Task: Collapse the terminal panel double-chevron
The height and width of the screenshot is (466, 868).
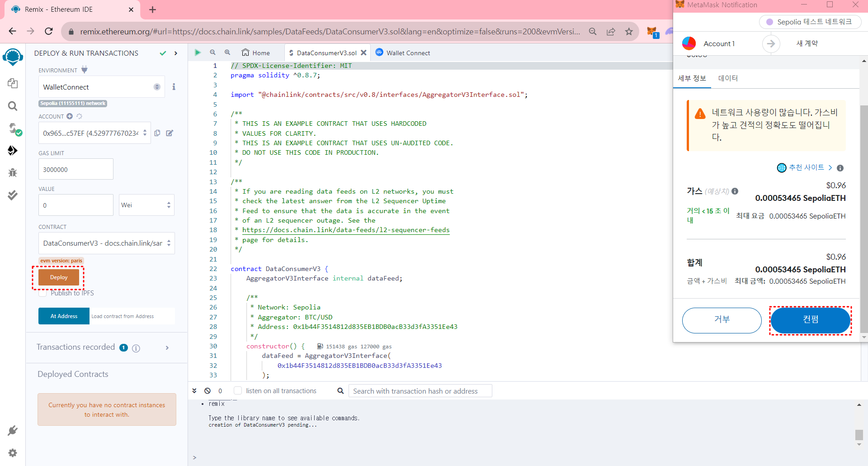Action: (x=194, y=391)
